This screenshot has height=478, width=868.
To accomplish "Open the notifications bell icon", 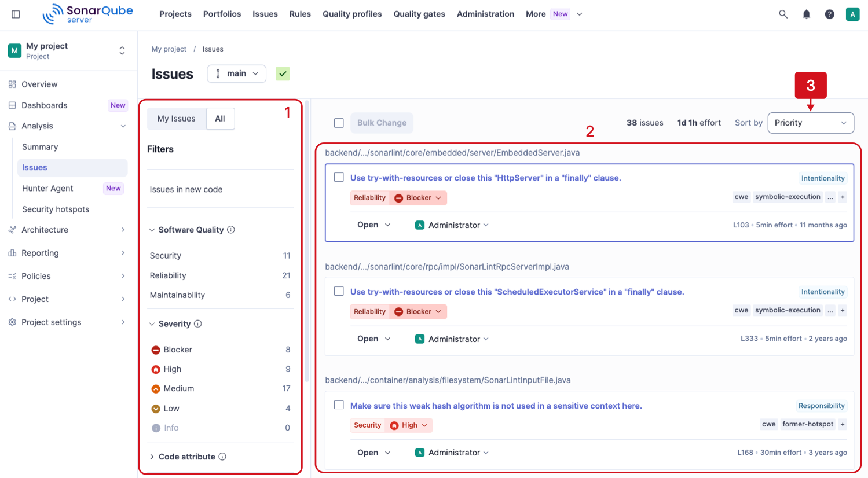I will coord(806,14).
